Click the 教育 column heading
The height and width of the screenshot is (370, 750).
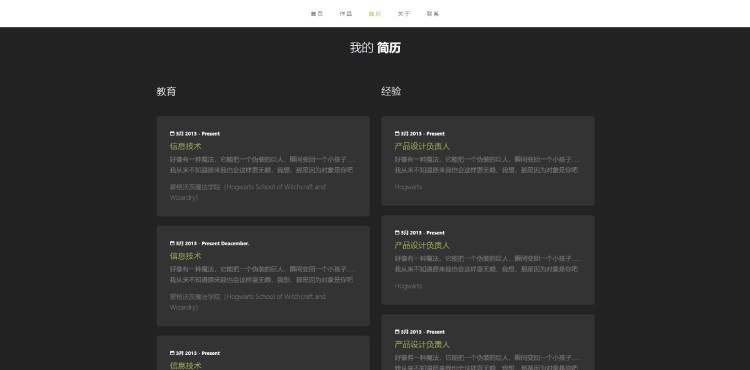coord(166,91)
